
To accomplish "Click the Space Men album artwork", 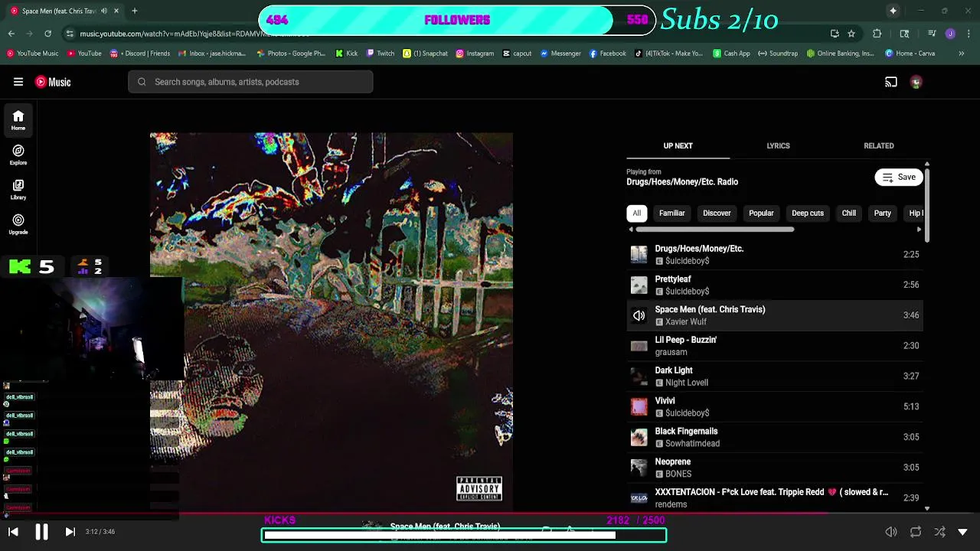I will point(332,321).
